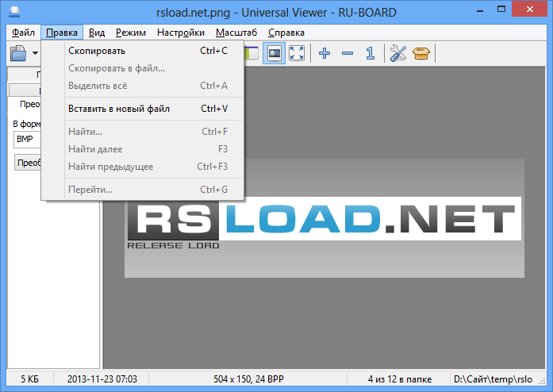
Task: Click the Преоб... convert button
Action: (28, 163)
